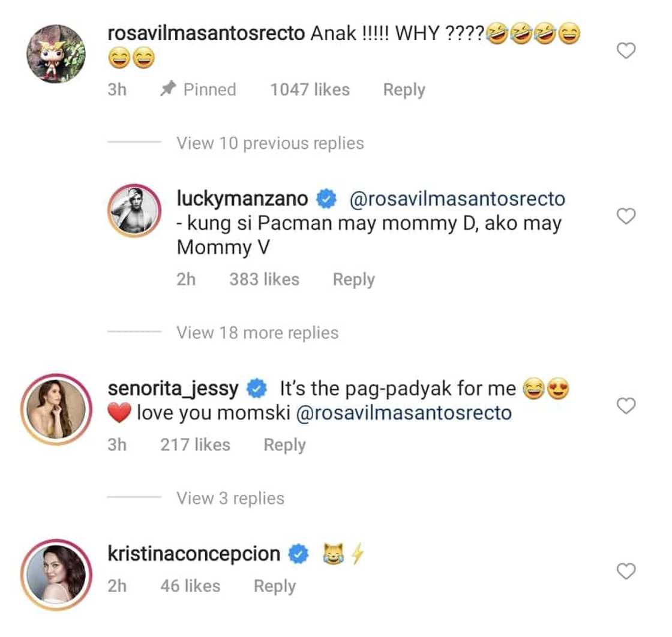The image size is (672, 637).
Task: Click the luckymanzano username
Action: 242,198
